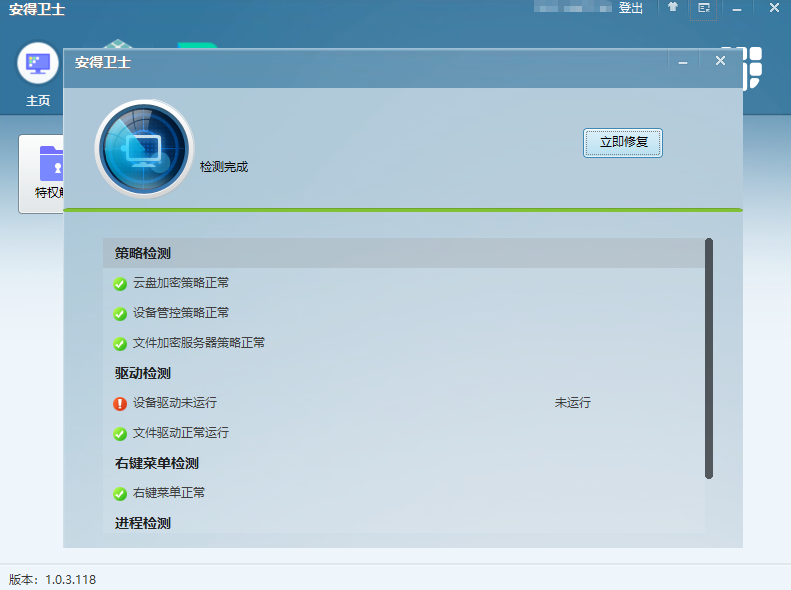Select the 设备驱动未运行 row text
Image resolution: width=791 pixels, height=590 pixels.
[175, 402]
